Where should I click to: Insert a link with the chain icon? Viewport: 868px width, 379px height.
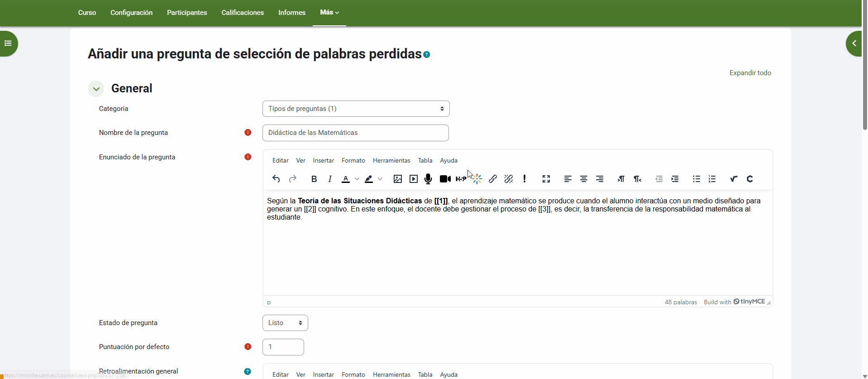[493, 179]
